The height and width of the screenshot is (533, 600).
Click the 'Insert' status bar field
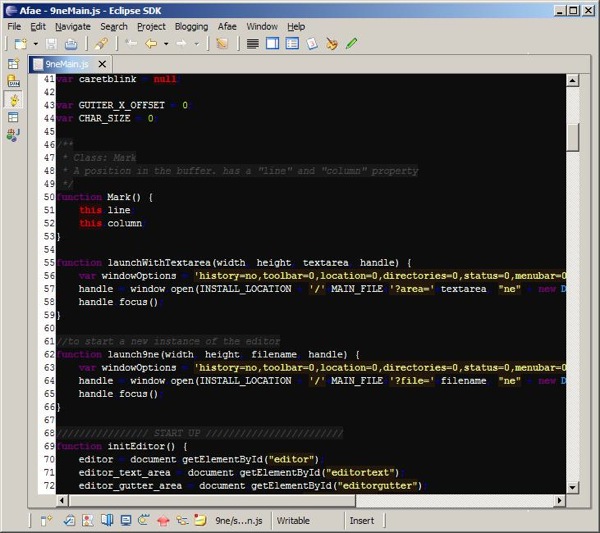click(x=362, y=521)
